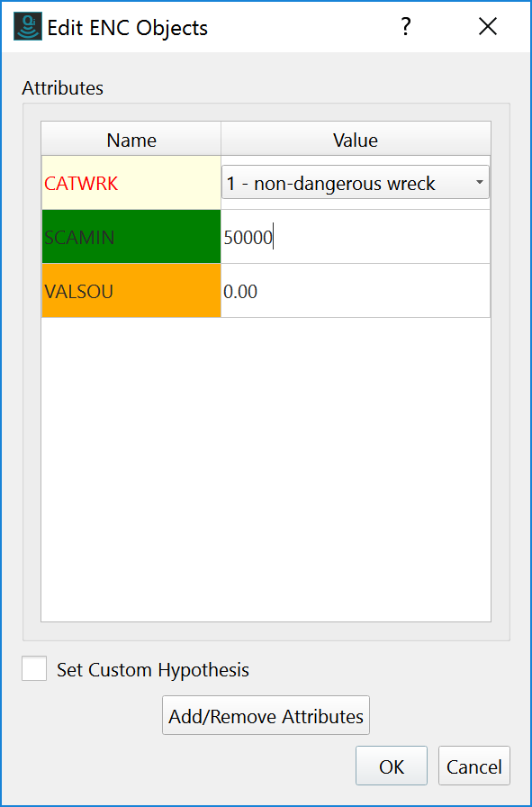Confirm with the OK button
Screen dimensions: 532x807
(392, 766)
